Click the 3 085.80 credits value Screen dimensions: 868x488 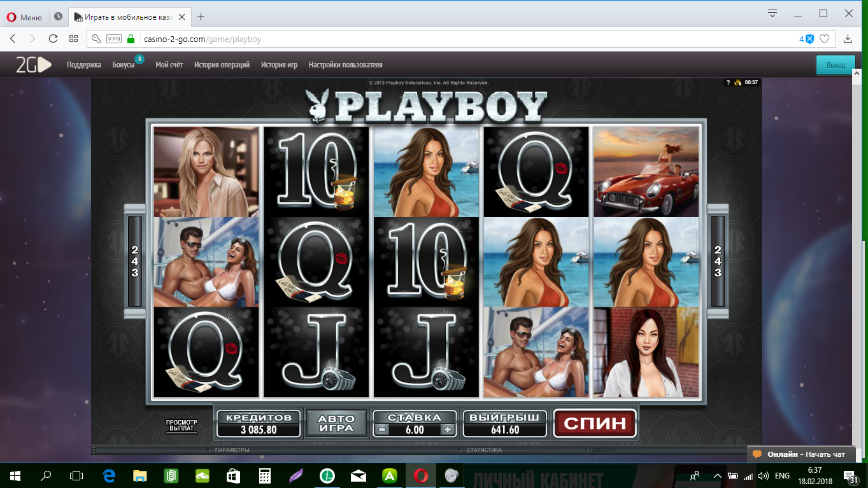click(x=259, y=429)
